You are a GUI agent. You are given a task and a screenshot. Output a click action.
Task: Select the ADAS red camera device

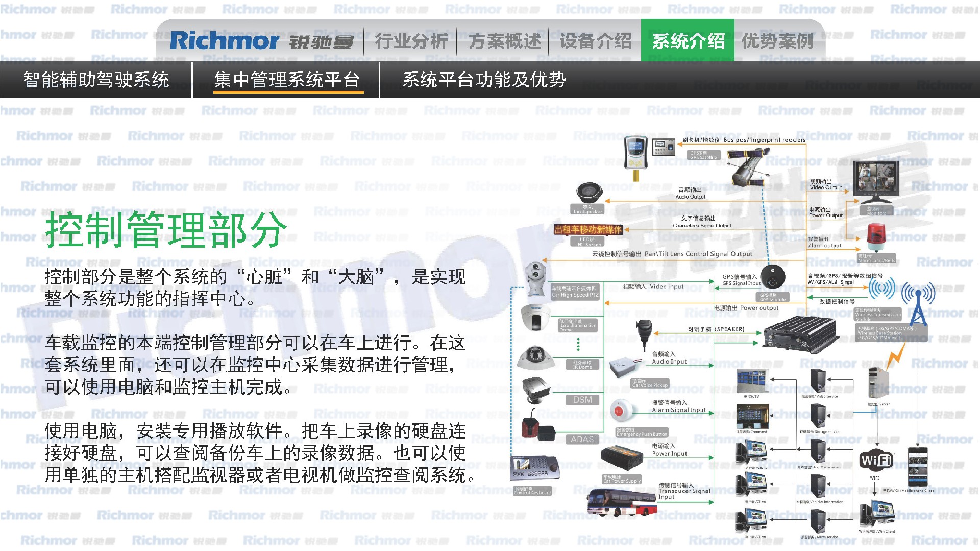(x=538, y=427)
